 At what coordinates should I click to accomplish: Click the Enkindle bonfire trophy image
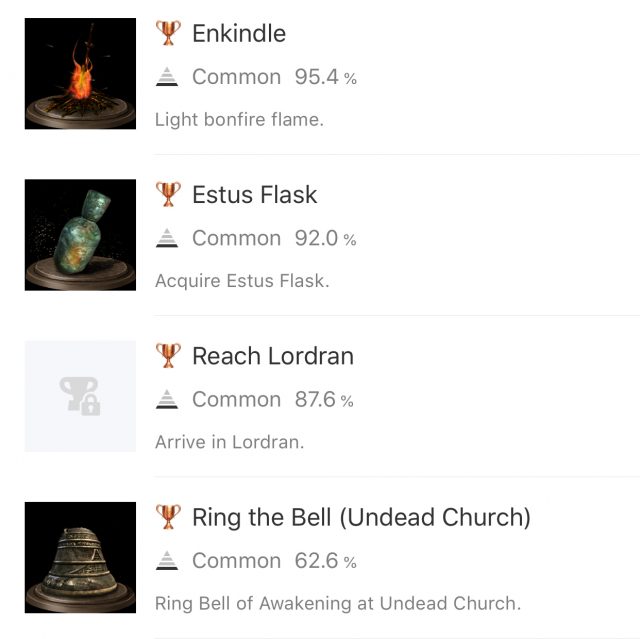(80, 74)
